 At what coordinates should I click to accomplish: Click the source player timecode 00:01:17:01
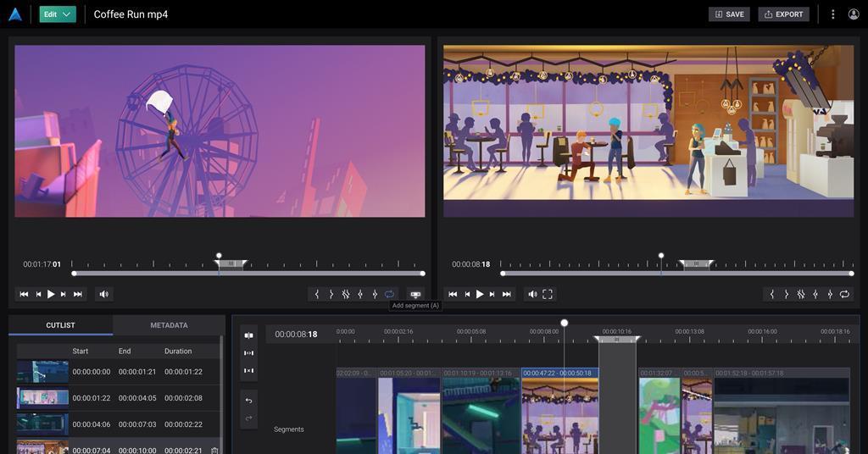[42, 264]
